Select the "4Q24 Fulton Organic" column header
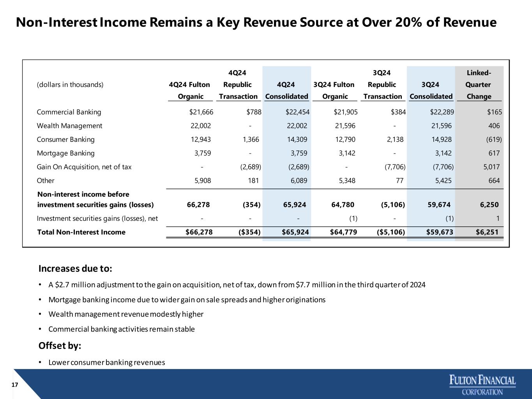This screenshot has width=532, height=399. pyautogui.click(x=191, y=90)
